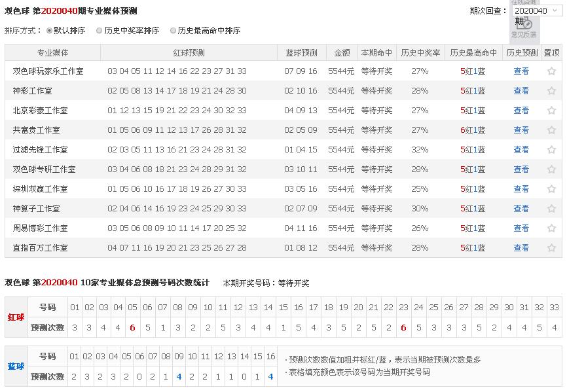Click the 历史最高命中 column header
The width and height of the screenshot is (567, 392).
point(473,53)
